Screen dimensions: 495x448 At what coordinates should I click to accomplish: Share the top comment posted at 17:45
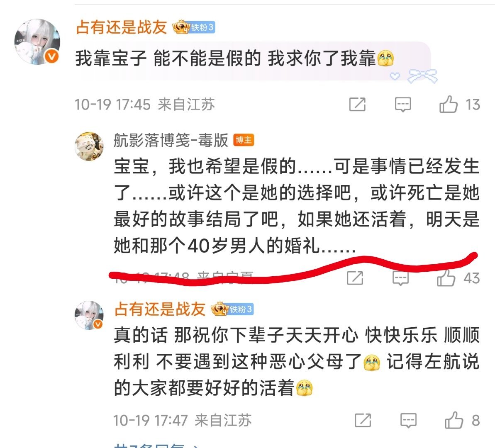(357, 104)
